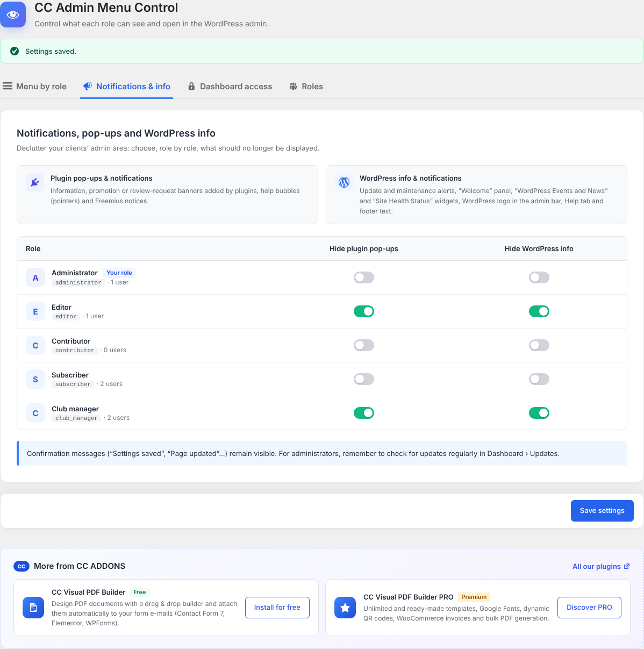Viewport: 644px width, 649px height.
Task: Click the CC Visual PDF Builder document icon
Action: (33, 608)
